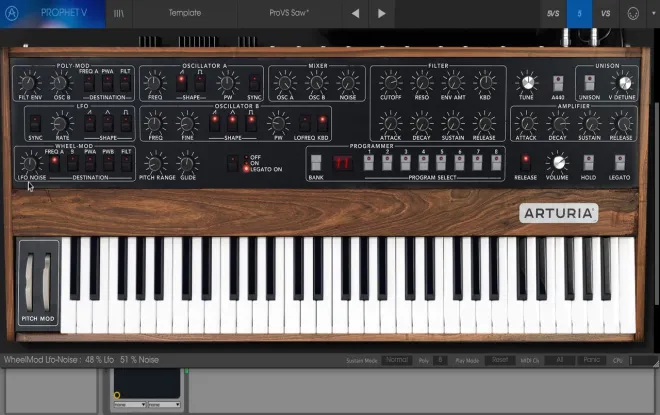Screen dimensions: 660x415
Task: Click the mod wheel
Action: 46,282
